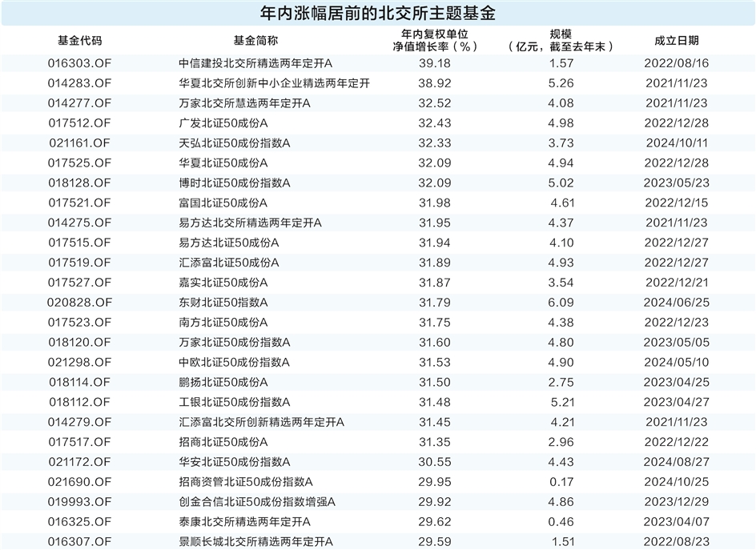Screen dimensions: 756x550
Task: Select fund name 南方北证50成份A
Action: click(223, 322)
